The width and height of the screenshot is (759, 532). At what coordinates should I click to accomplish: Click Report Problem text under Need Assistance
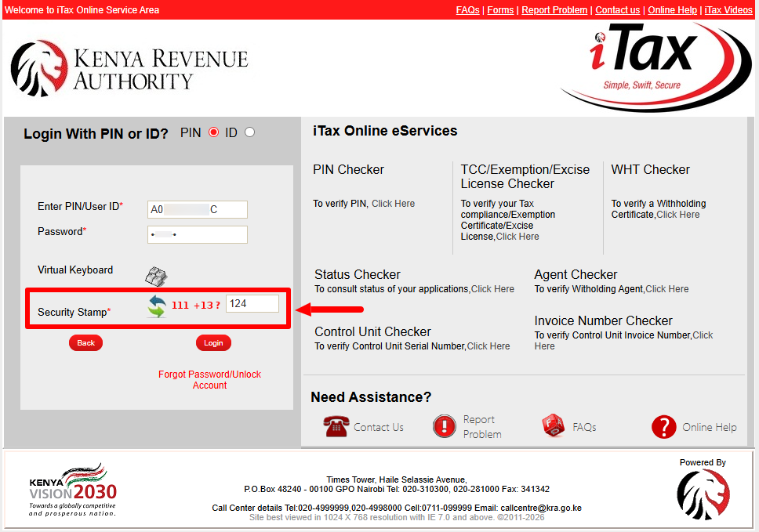[x=482, y=426]
